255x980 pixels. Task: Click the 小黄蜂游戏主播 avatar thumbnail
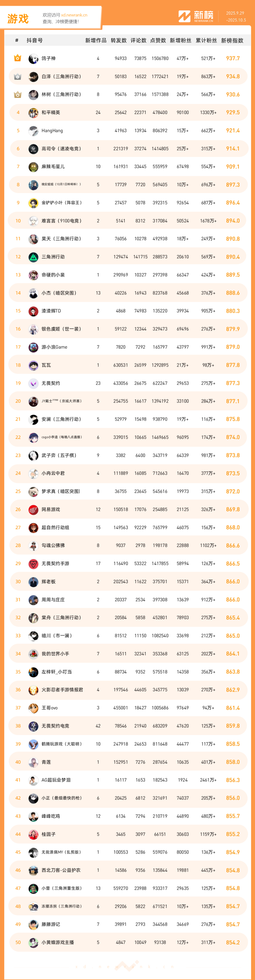[34, 942]
